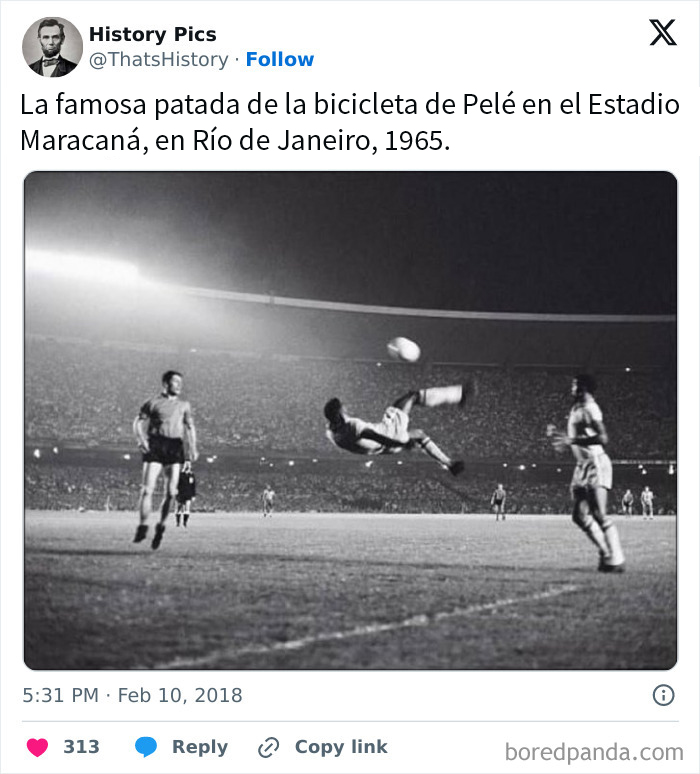The image size is (700, 774).
Task: Click the chain link icon
Action: click(x=268, y=747)
